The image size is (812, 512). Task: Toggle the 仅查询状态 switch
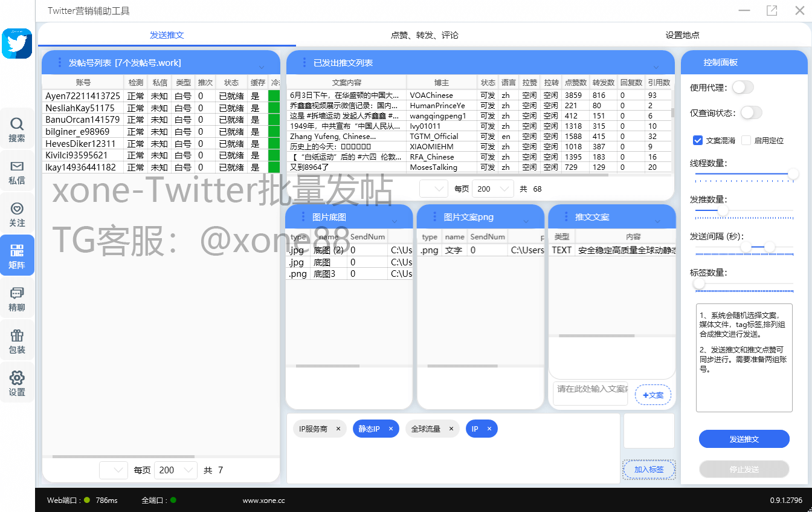click(751, 112)
